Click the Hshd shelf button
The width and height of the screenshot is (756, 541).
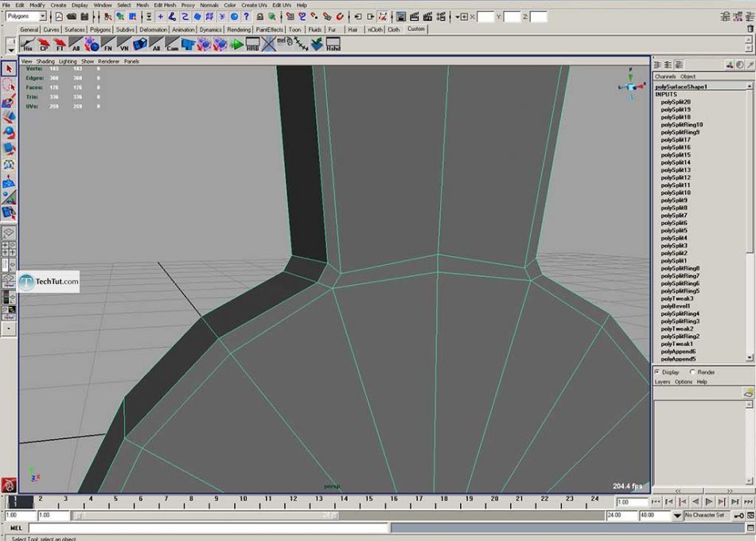(333, 45)
